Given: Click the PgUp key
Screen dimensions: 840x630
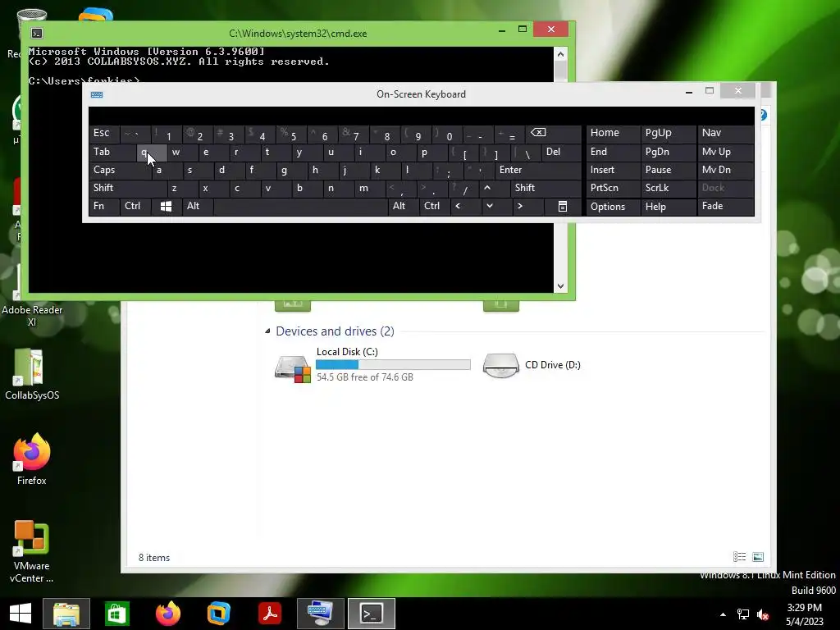Looking at the screenshot, I should point(669,133).
